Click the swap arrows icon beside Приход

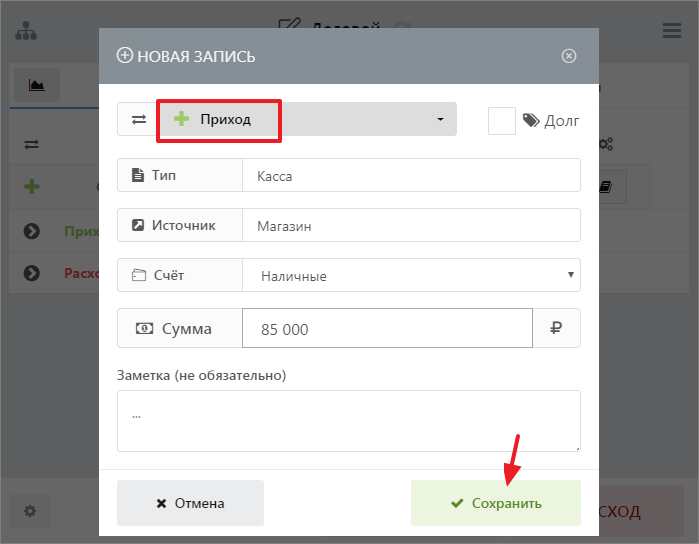coord(138,119)
